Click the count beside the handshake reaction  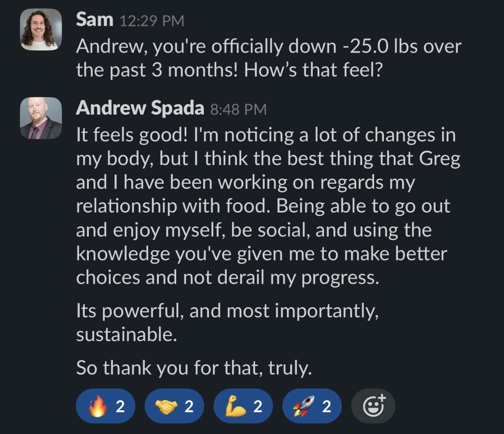tap(189, 407)
